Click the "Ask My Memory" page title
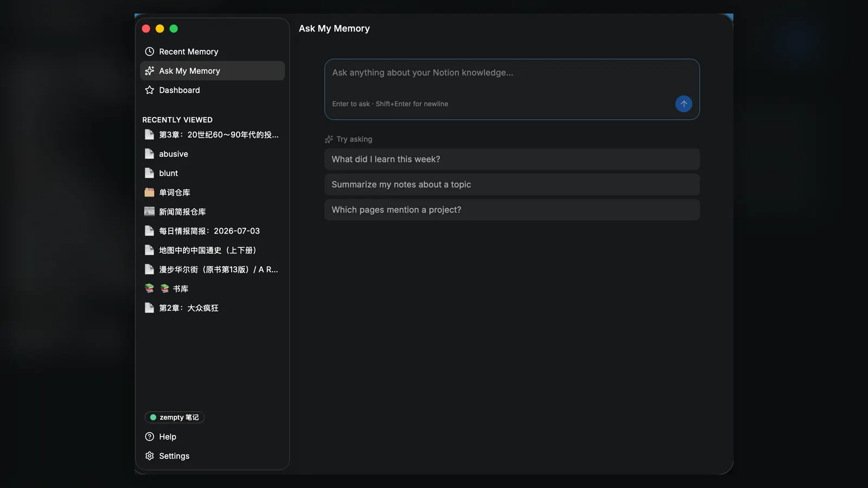The image size is (868, 488). 334,28
